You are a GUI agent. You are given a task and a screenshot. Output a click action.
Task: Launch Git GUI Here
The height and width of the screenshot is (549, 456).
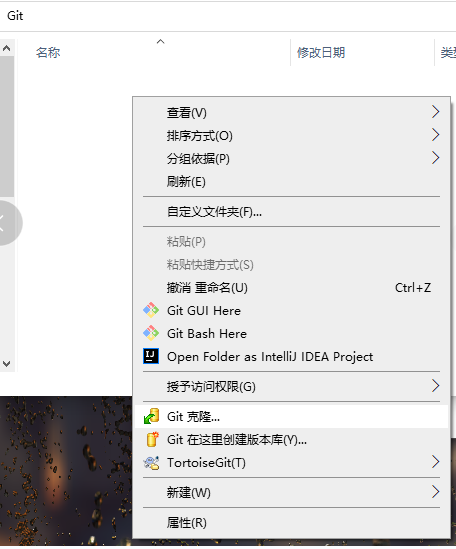[291, 311]
